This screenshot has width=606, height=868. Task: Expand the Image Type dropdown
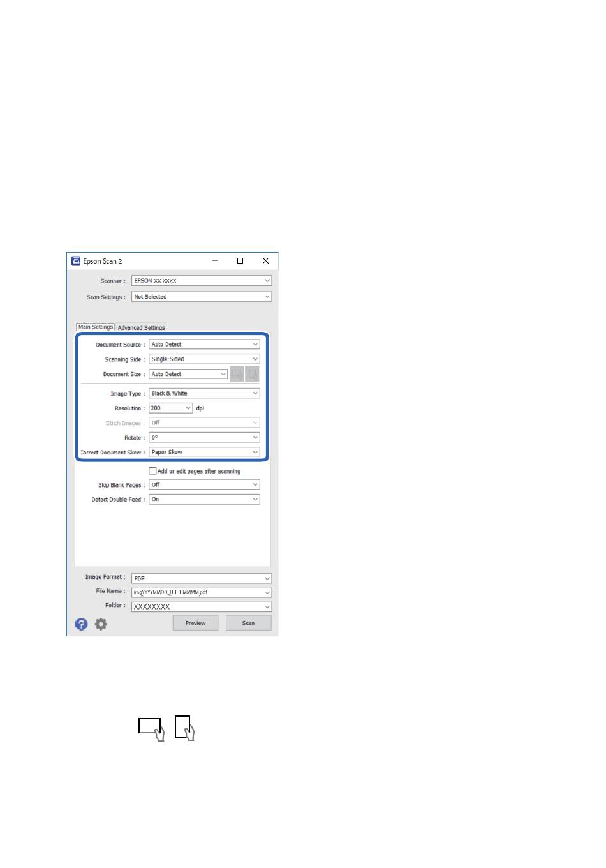[204, 394]
